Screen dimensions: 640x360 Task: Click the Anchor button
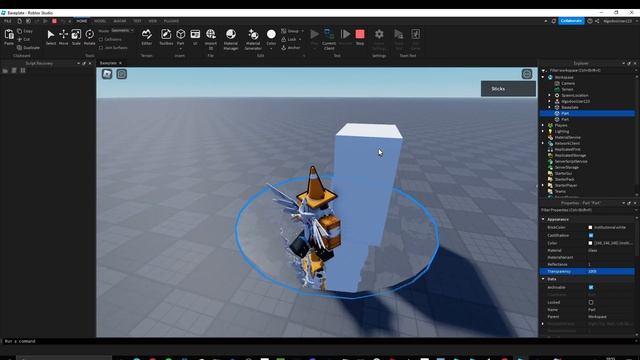[x=291, y=48]
